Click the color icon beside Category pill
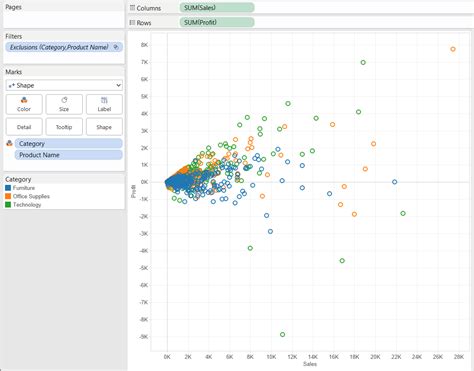This screenshot has height=371, width=474. click(x=9, y=143)
